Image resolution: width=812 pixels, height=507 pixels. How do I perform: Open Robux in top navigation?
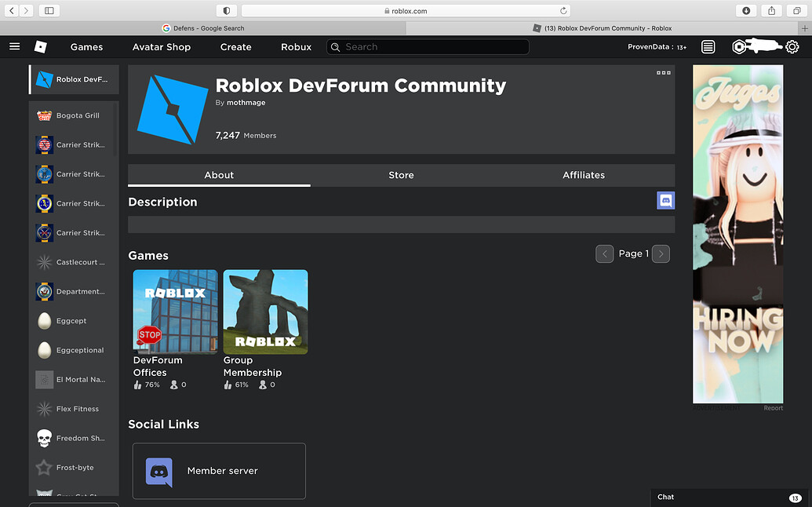(x=297, y=46)
